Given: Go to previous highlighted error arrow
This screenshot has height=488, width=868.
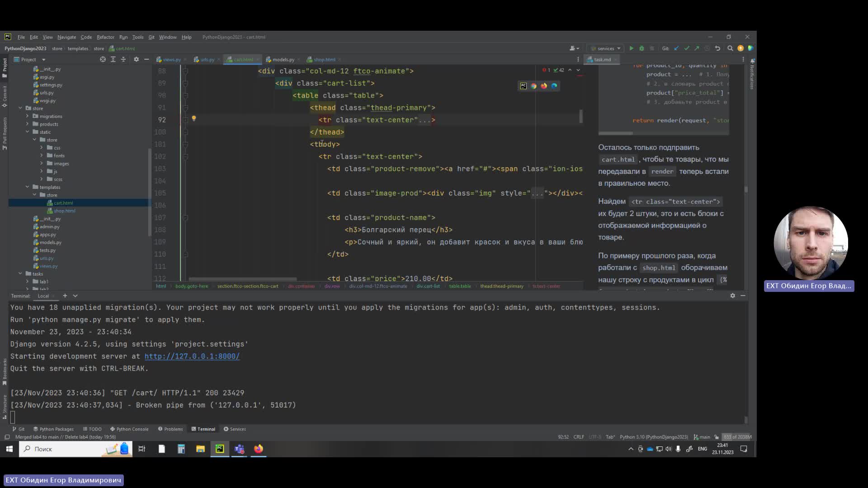Looking at the screenshot, I should coord(570,70).
